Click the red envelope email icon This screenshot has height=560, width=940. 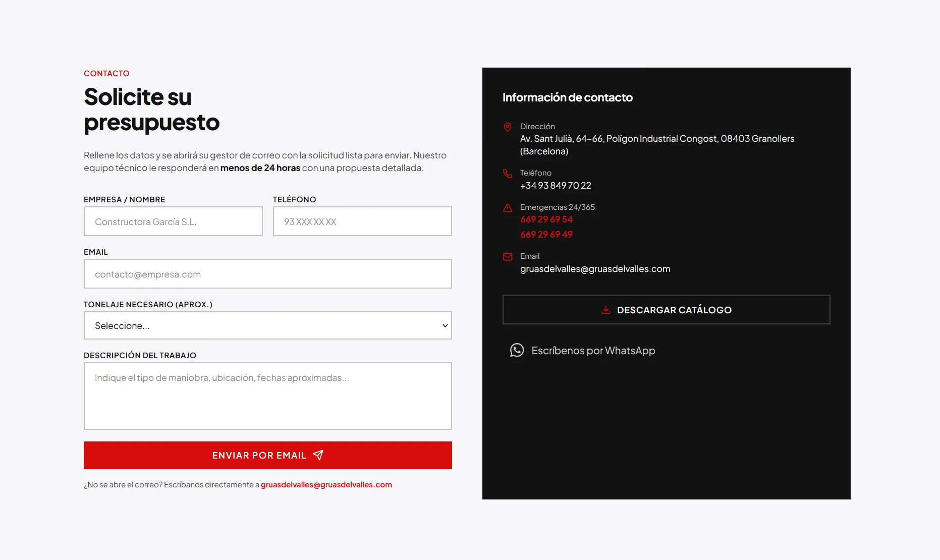pyautogui.click(x=508, y=257)
